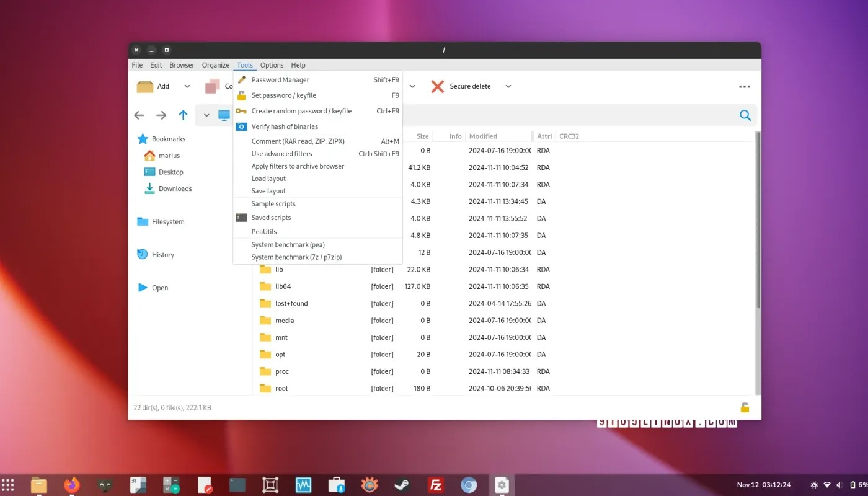The image size is (868, 496).
Task: Click the padlock icon in the status bar
Action: (744, 407)
